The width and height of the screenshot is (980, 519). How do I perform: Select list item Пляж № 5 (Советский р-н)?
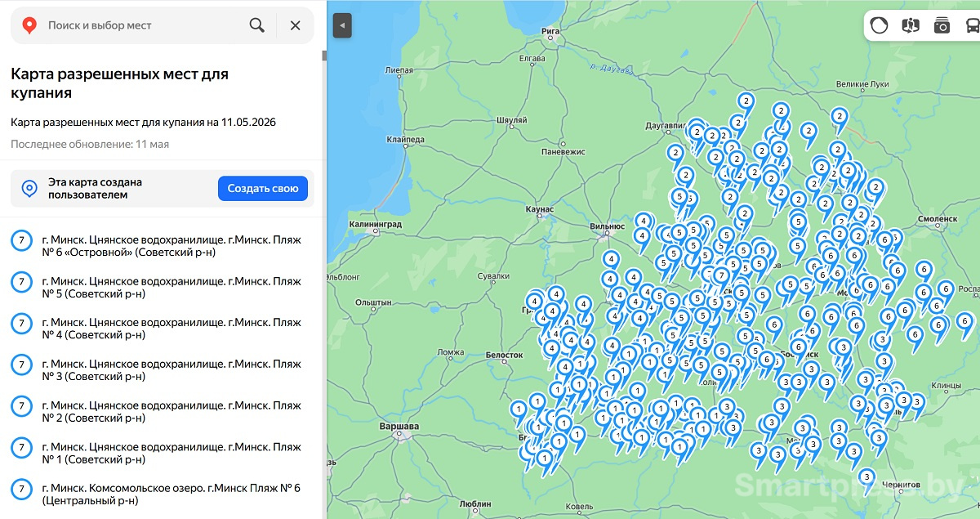[163, 287]
